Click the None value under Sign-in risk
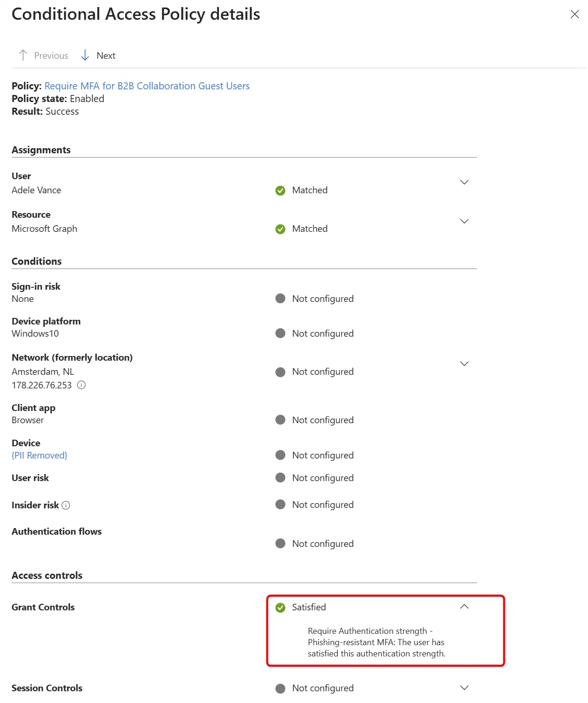The width and height of the screenshot is (588, 703). pos(23,299)
